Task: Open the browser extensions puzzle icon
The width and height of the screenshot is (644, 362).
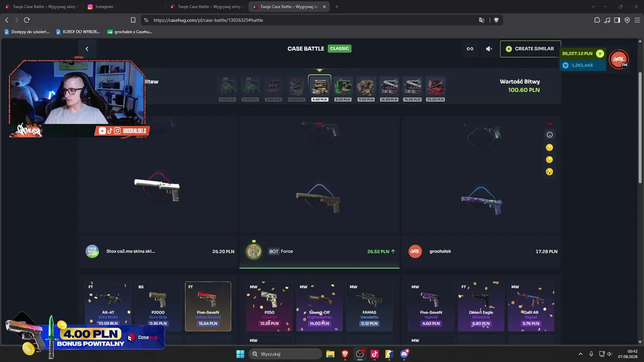Action: [x=597, y=20]
